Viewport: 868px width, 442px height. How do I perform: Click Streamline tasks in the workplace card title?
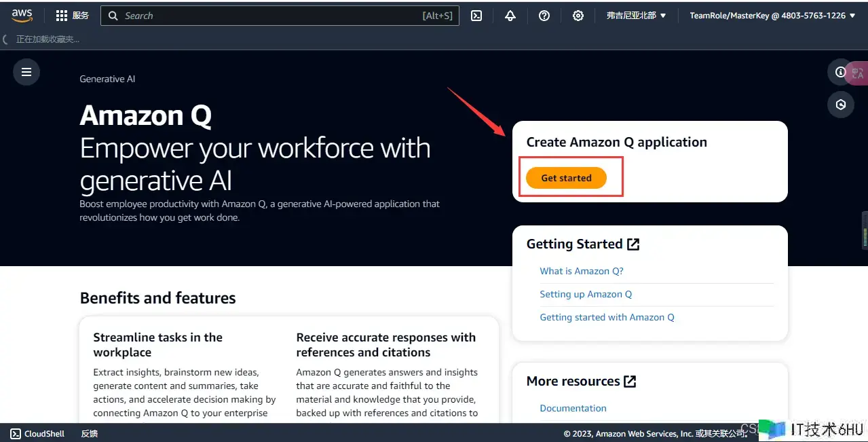coord(157,345)
